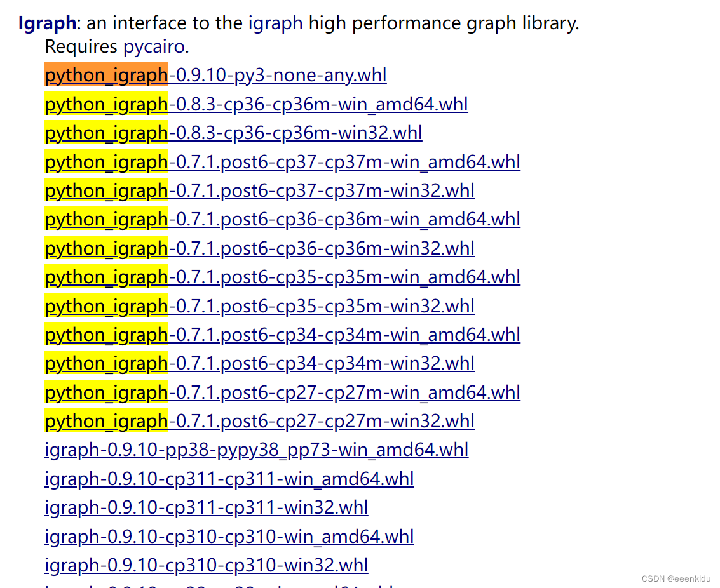This screenshot has height=588, width=720.
Task: Click python_igraph-0.7.1.post6-cp35-cp35m-win_amd64.whl link
Action: [x=282, y=277]
